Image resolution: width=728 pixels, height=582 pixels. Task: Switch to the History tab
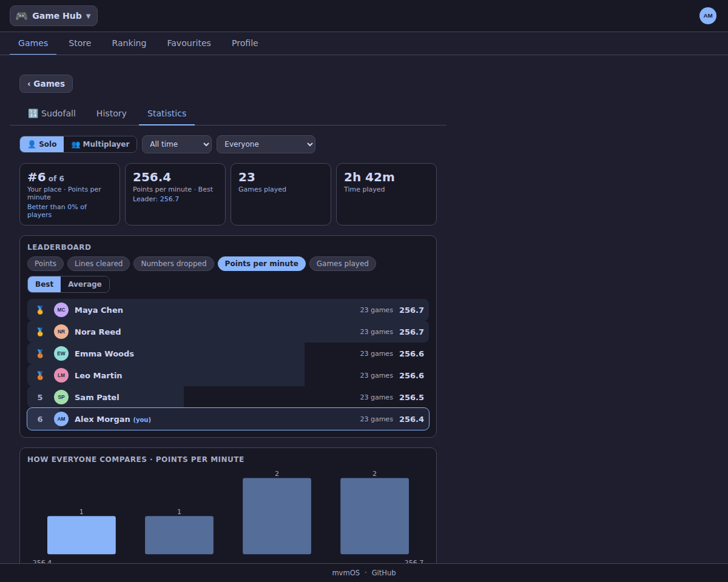[112, 113]
